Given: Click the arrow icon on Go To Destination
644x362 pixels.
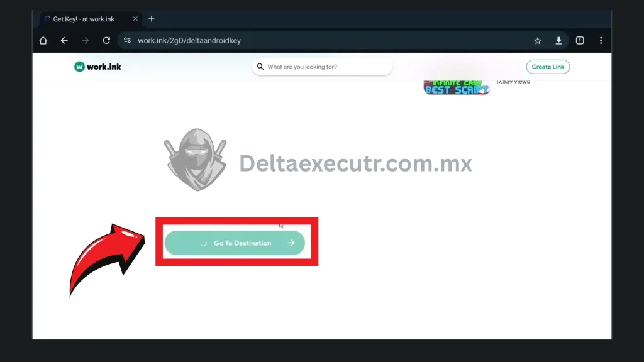Looking at the screenshot, I should pyautogui.click(x=291, y=243).
